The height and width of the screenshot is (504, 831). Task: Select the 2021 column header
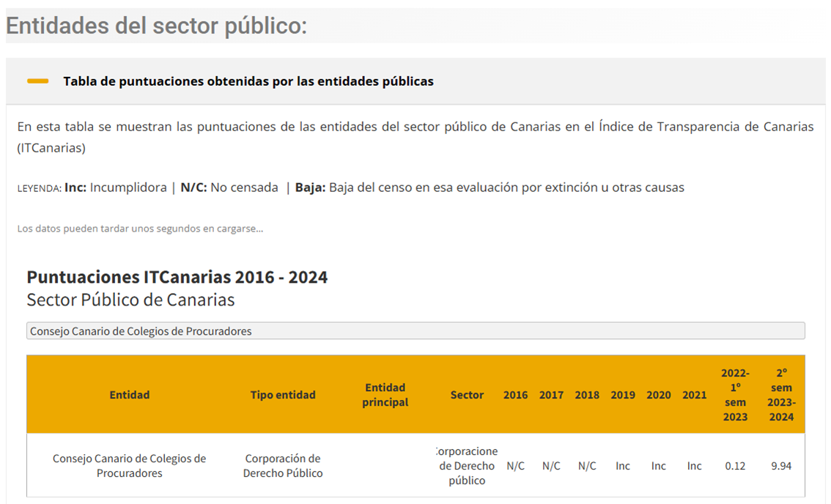coord(695,395)
